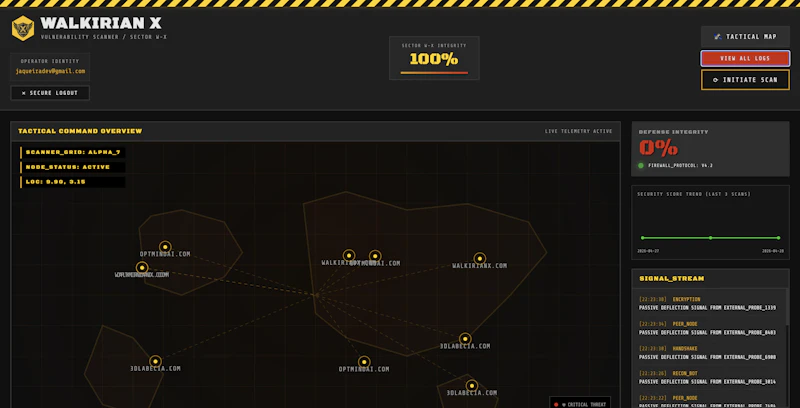The height and width of the screenshot is (408, 800).
Task: Click the Tactical Map button's icon
Action: 717,37
